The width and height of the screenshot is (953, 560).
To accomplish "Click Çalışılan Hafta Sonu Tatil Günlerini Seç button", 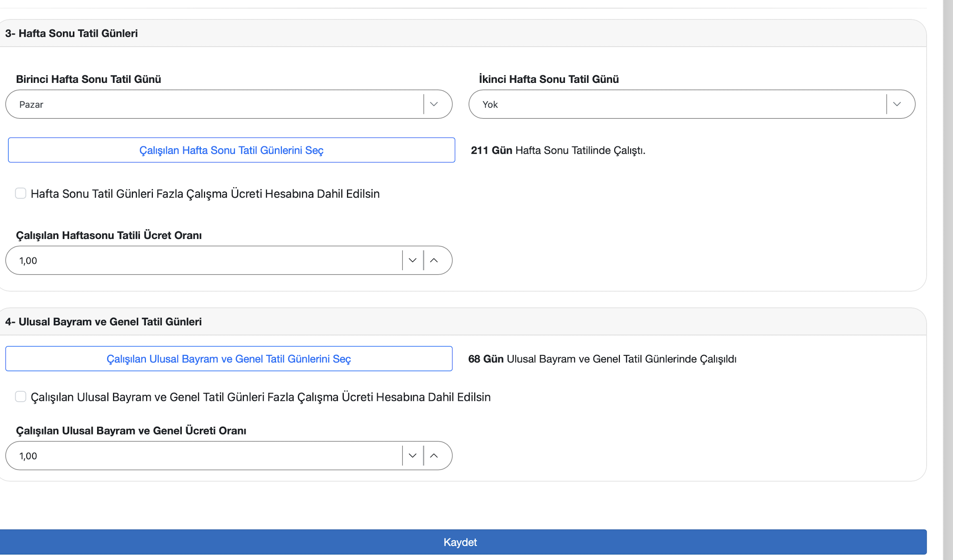I will pos(231,150).
